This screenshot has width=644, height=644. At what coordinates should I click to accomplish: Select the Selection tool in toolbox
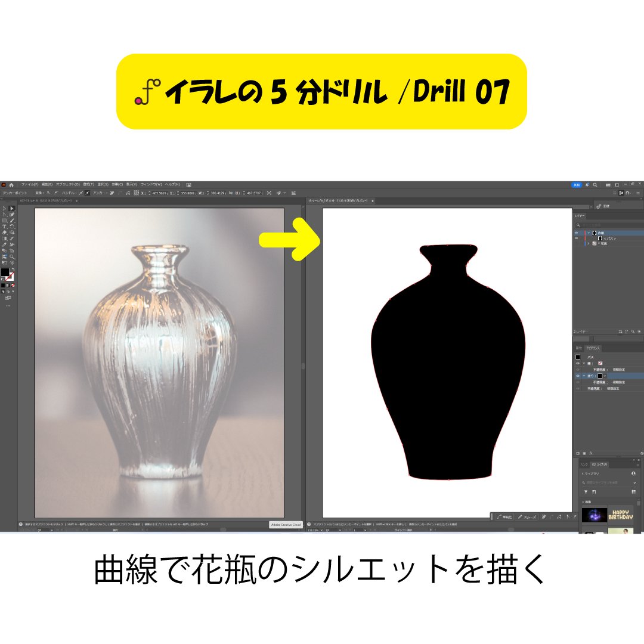click(5, 209)
